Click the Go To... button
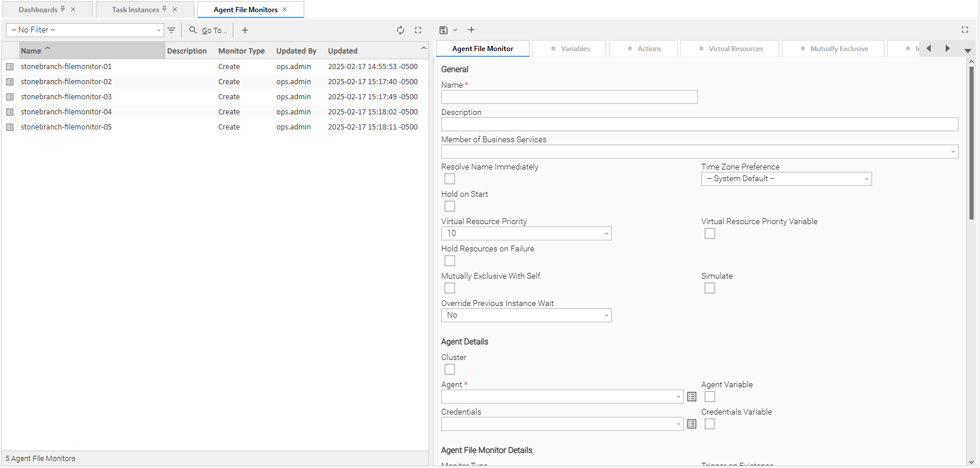The image size is (980, 468). click(208, 30)
